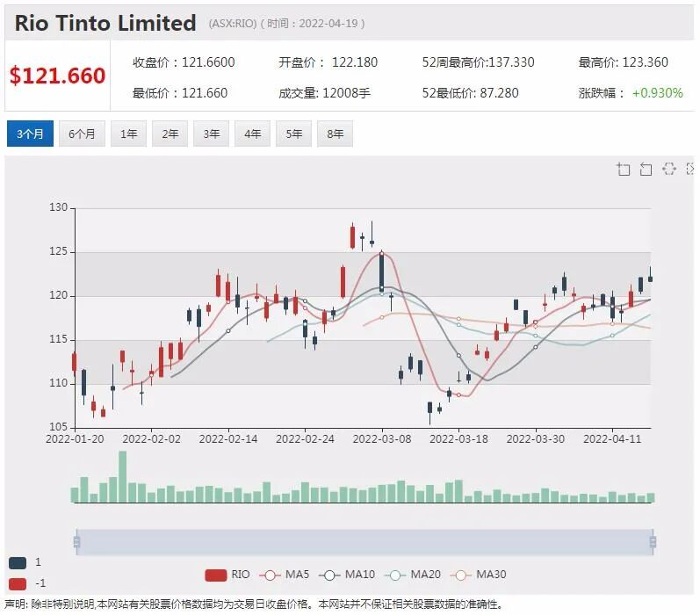The image size is (700, 615).
Task: Toggle the RIO candlestick series legend
Action: [x=227, y=575]
